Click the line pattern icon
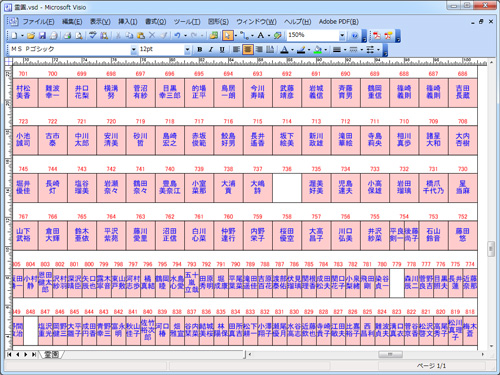Viewport: 500px width, 375px height. click(354, 50)
